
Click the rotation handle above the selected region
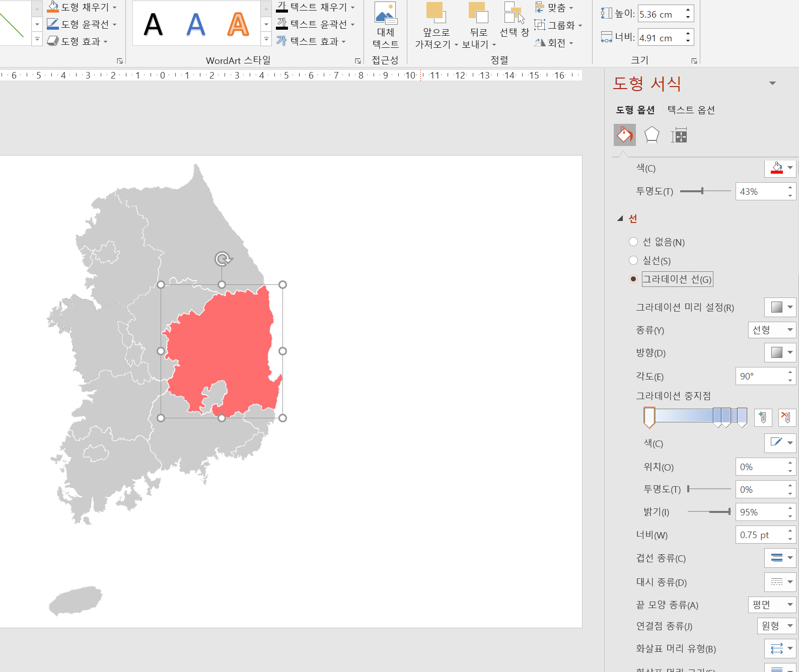point(223,259)
